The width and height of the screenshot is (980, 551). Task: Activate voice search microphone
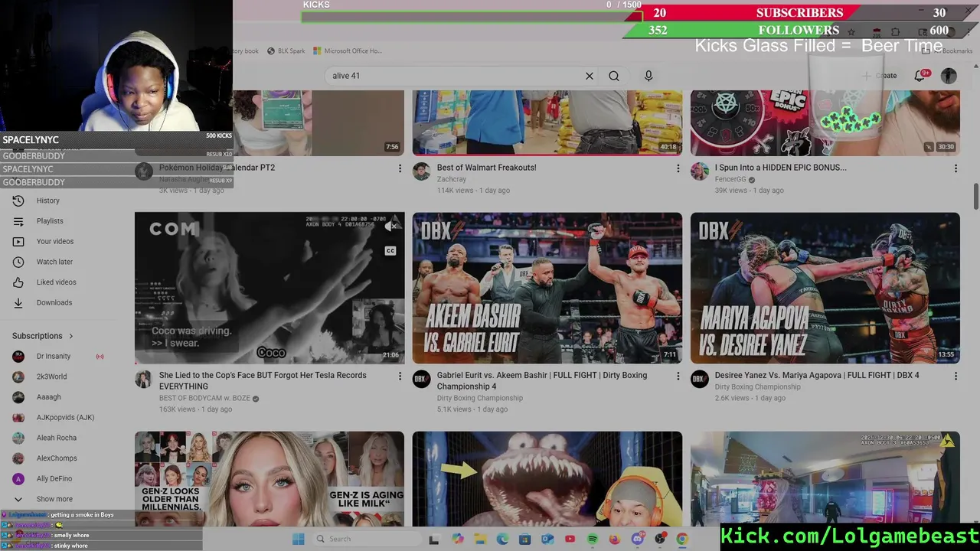[648, 76]
